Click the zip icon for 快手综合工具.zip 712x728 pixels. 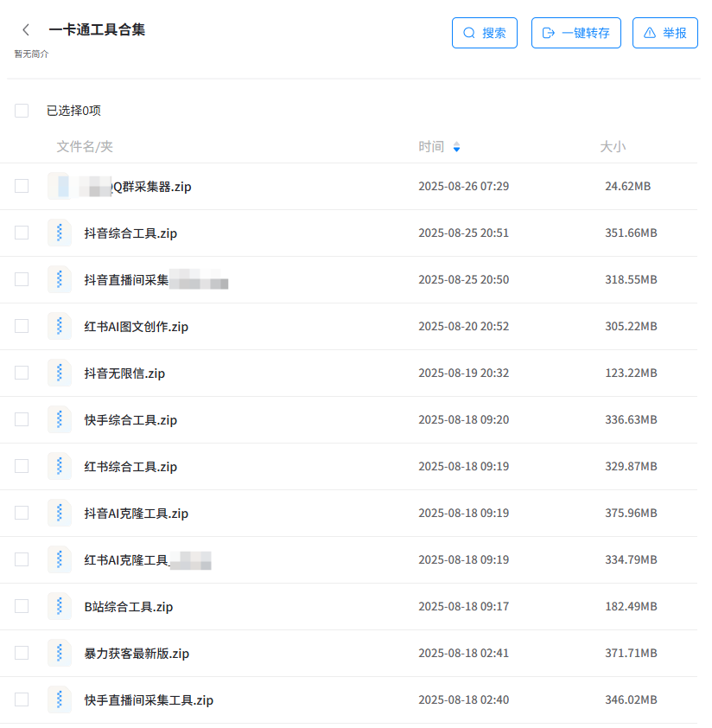click(59, 419)
